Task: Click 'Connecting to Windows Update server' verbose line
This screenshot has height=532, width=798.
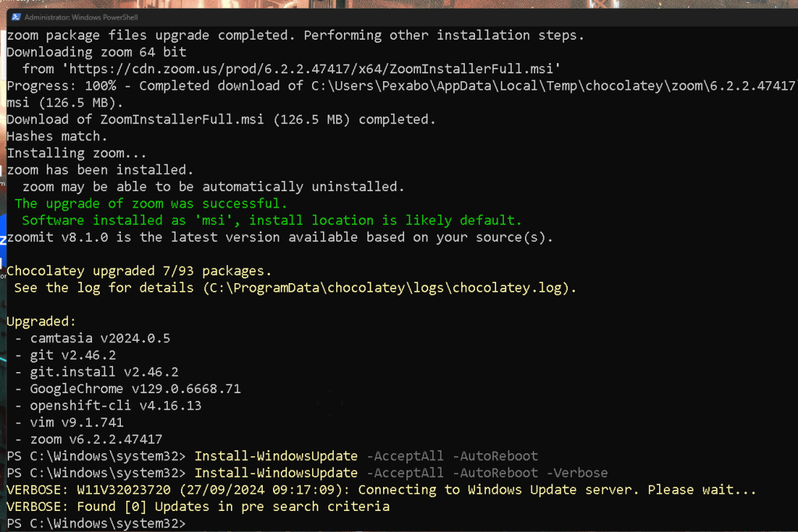Action: 381,489
